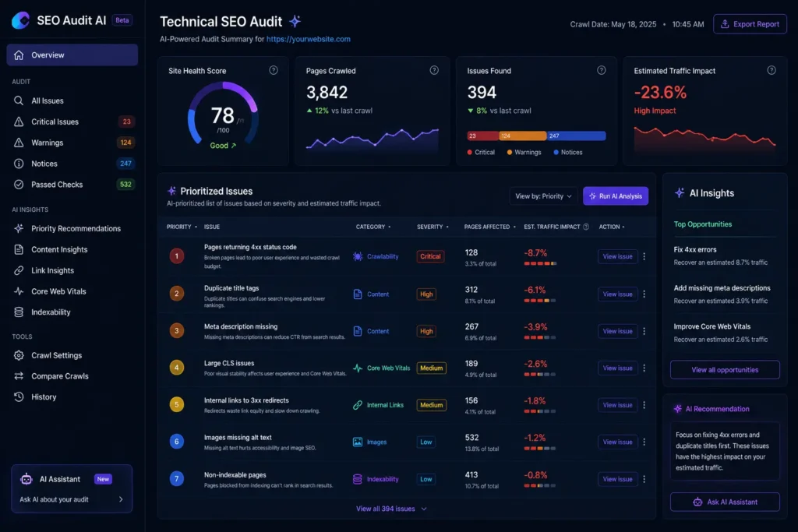Click the AI Insights panel sparkle icon
Screen dimensions: 798x532
[x=680, y=192]
